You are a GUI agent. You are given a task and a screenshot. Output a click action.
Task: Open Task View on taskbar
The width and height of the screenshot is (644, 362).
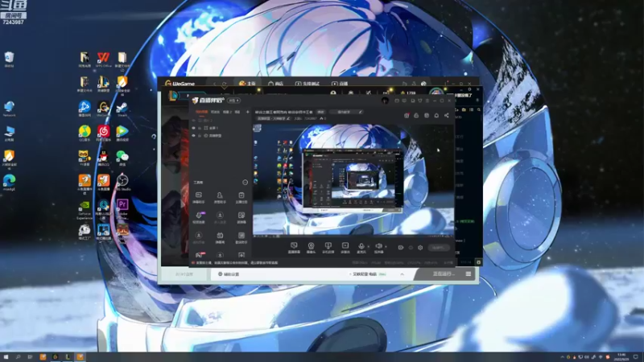(x=30, y=357)
